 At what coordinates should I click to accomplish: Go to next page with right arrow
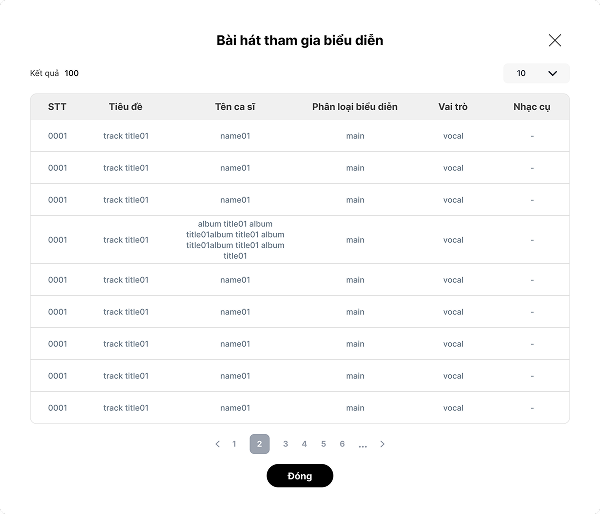(382, 444)
